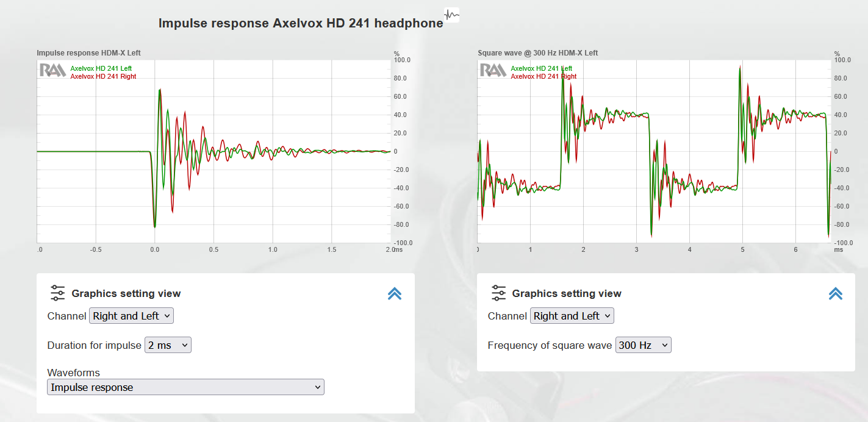Open the Channel dropdown under square wave
The image size is (868, 422).
[x=572, y=316]
